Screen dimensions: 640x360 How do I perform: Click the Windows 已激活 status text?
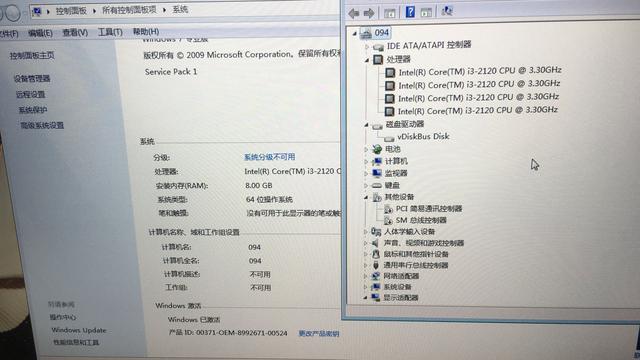tap(194, 320)
